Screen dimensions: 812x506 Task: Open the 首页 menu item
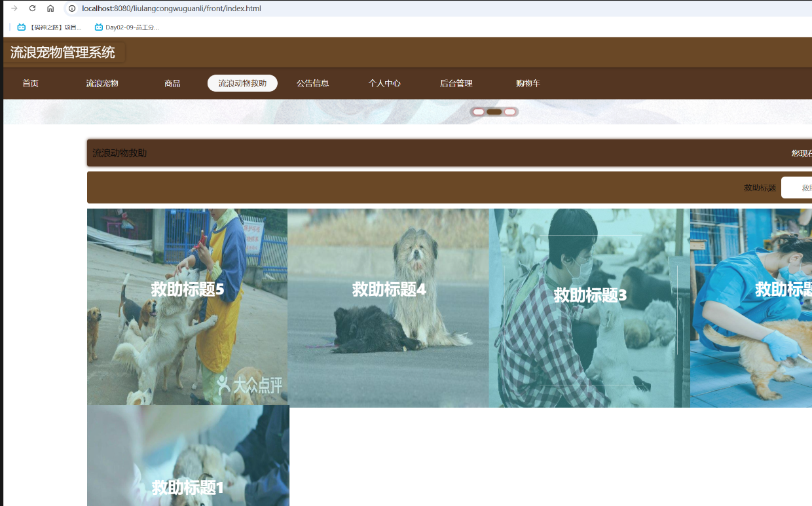tap(31, 83)
